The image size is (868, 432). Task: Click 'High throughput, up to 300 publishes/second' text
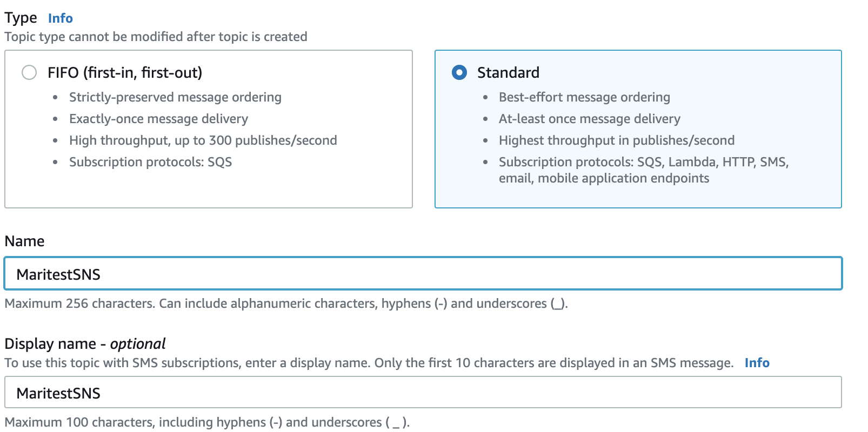point(203,140)
